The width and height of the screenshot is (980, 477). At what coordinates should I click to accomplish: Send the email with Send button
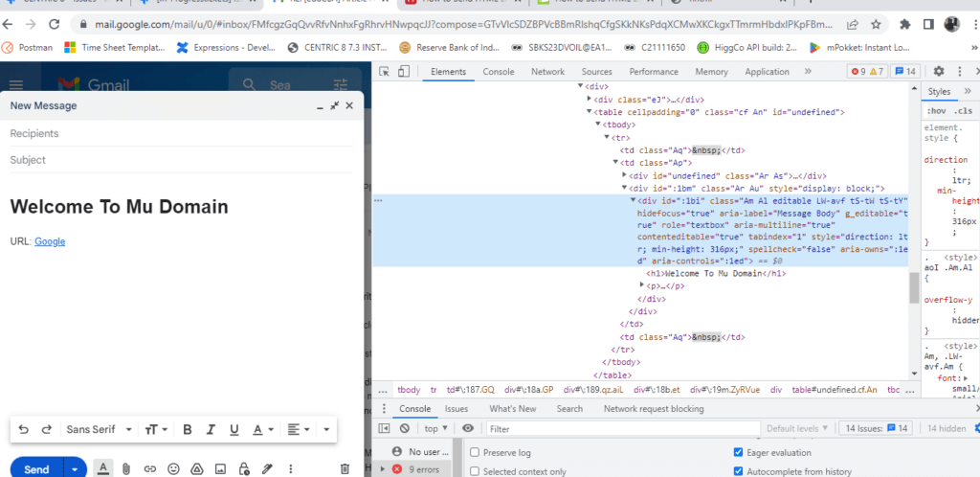click(x=36, y=469)
